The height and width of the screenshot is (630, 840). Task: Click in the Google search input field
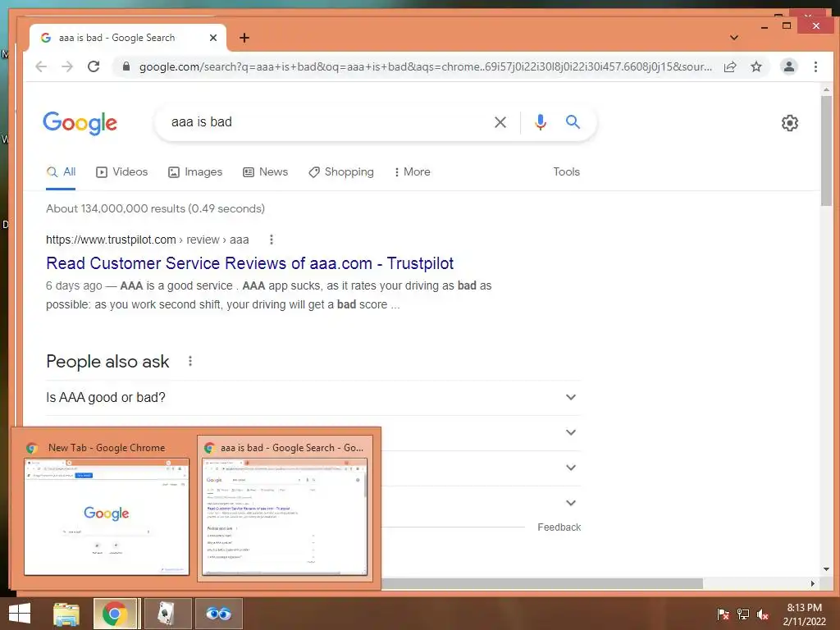pyautogui.click(x=326, y=122)
